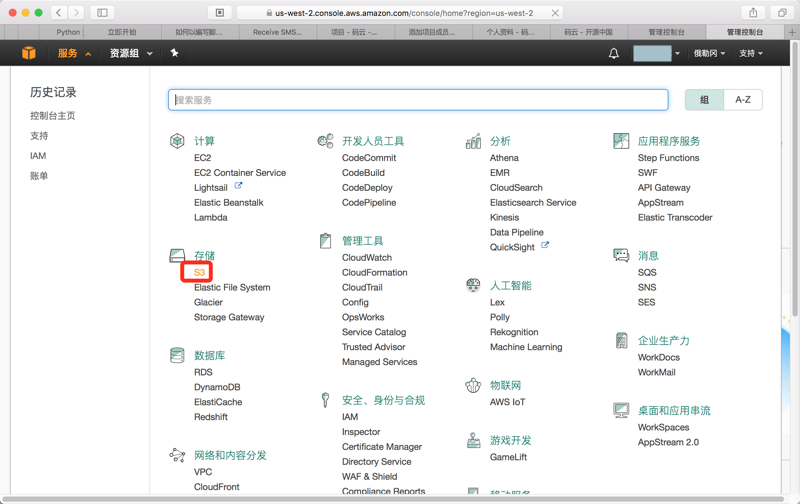Open the notifications bell icon
The image size is (800, 504).
614,53
